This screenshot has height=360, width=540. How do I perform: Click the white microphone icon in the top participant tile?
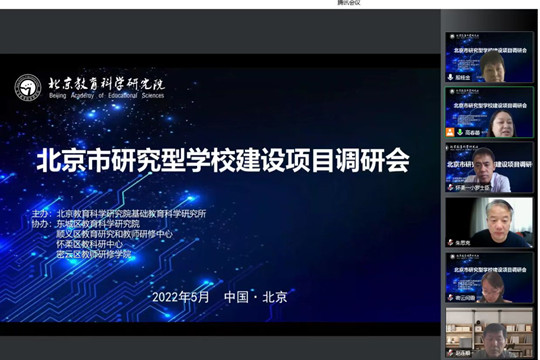click(x=450, y=77)
